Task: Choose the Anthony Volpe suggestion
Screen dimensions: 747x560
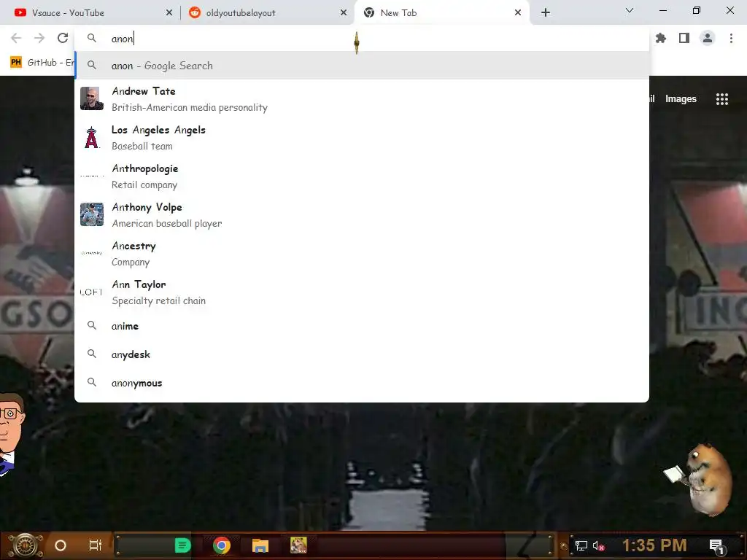Action: pos(362,215)
